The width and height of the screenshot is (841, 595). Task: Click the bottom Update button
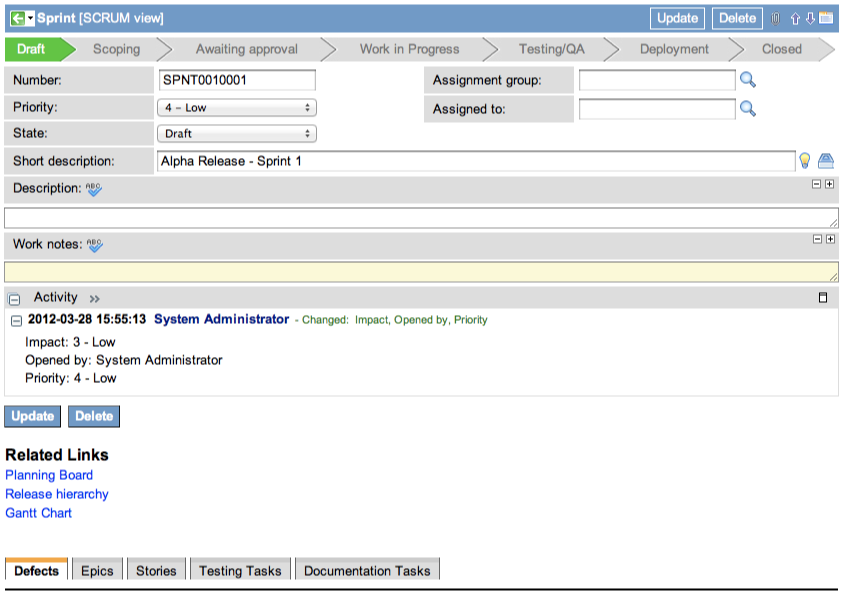click(33, 416)
